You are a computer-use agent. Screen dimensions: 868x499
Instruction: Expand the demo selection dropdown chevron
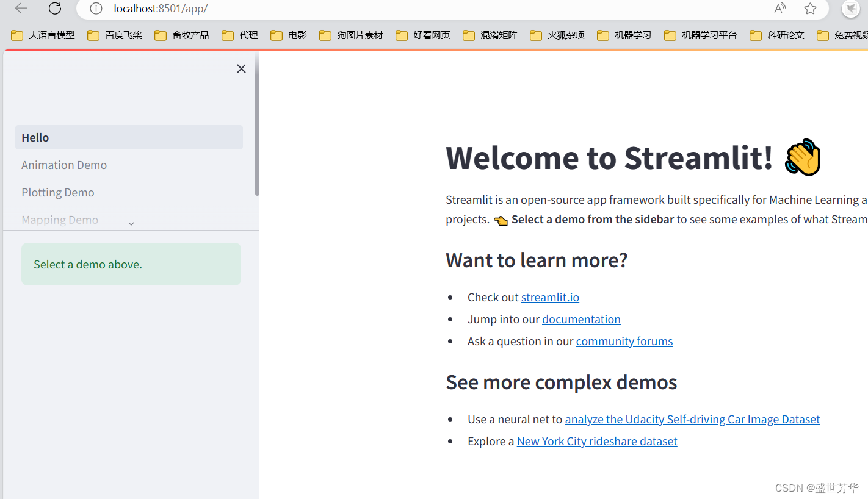coord(131,223)
